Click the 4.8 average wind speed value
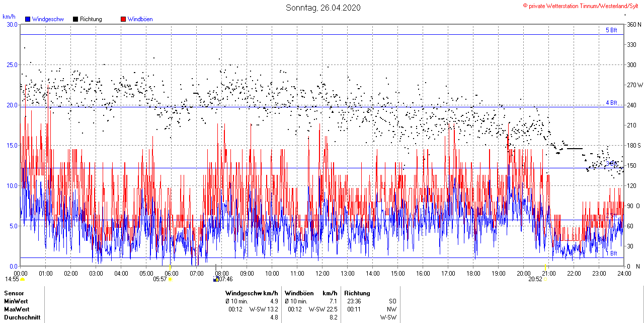The width and height of the screenshot is (644, 323). [274, 317]
